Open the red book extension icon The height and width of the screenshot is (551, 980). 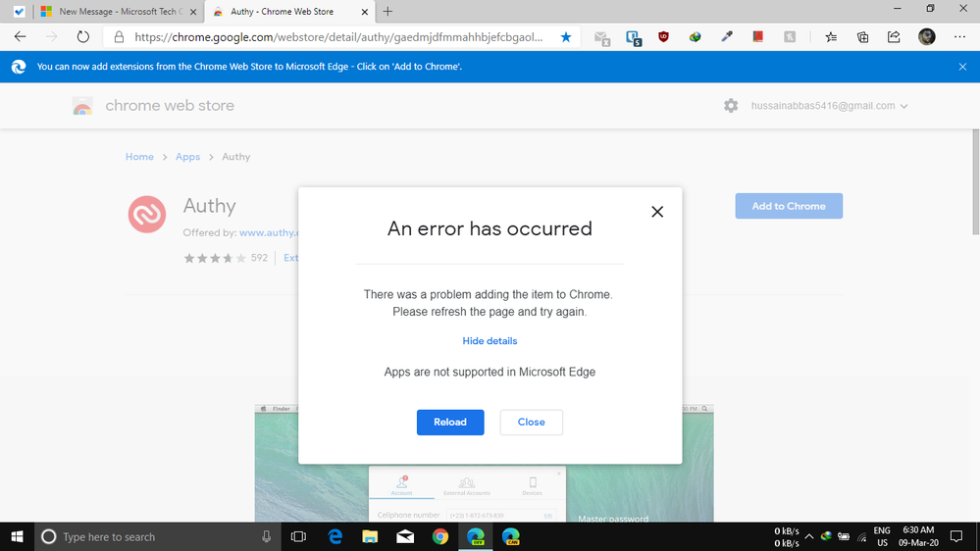[x=758, y=37]
